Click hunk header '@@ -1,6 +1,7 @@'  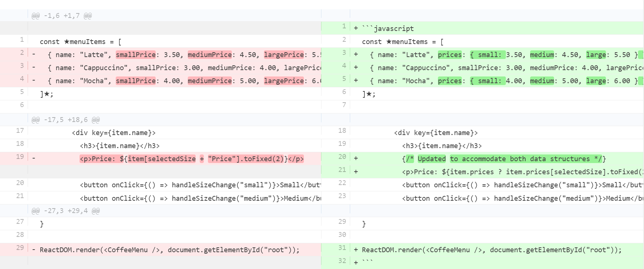pyautogui.click(x=62, y=16)
